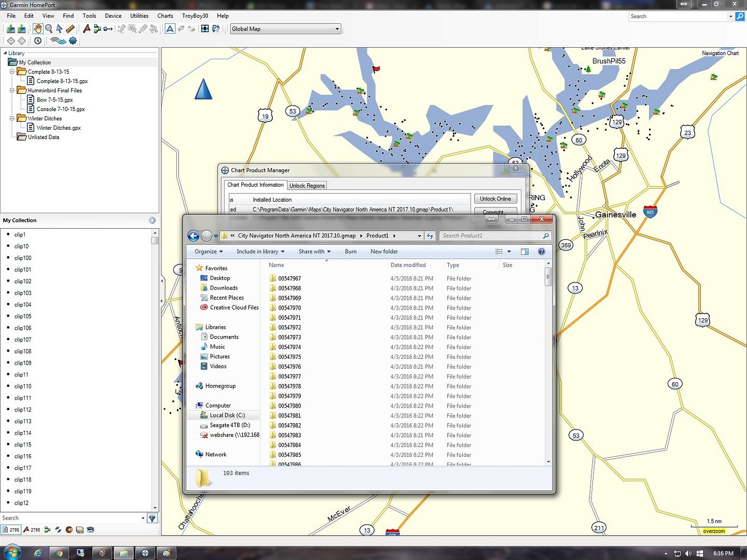This screenshot has width=747, height=560.
Task: Open the Utilities menu
Action: 139,16
